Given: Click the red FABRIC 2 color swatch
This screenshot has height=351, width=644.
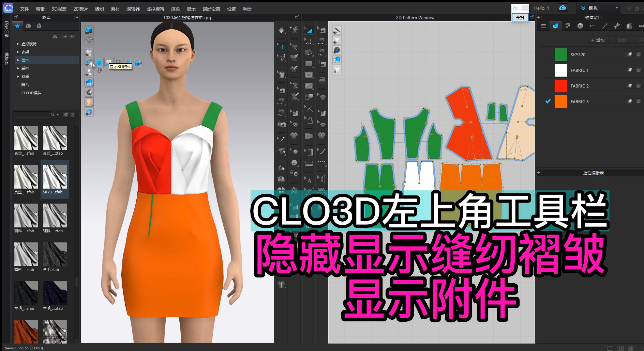Looking at the screenshot, I should (561, 86).
